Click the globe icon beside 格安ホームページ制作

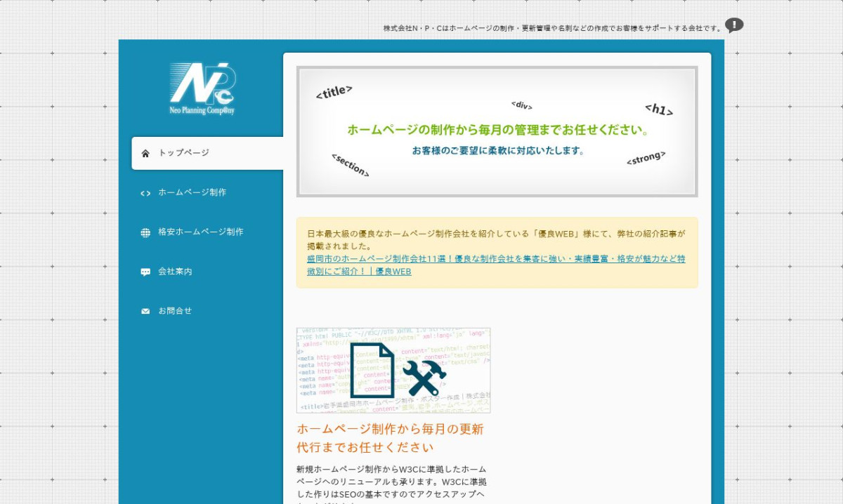point(145,232)
